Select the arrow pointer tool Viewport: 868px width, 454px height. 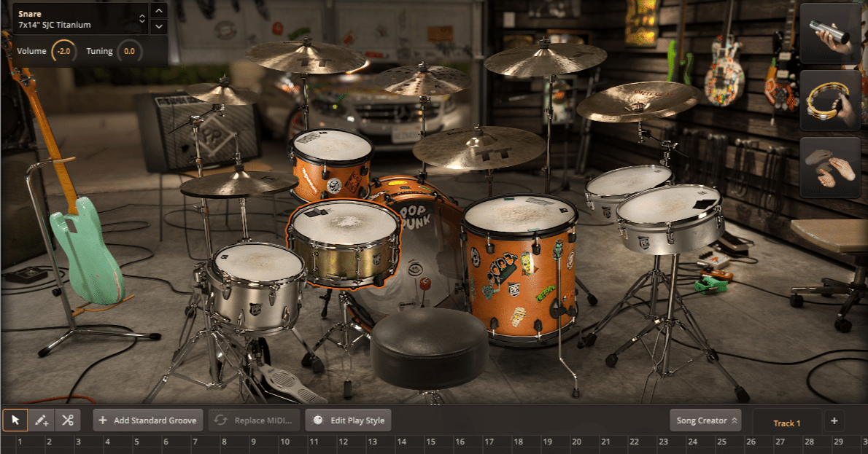[15, 420]
